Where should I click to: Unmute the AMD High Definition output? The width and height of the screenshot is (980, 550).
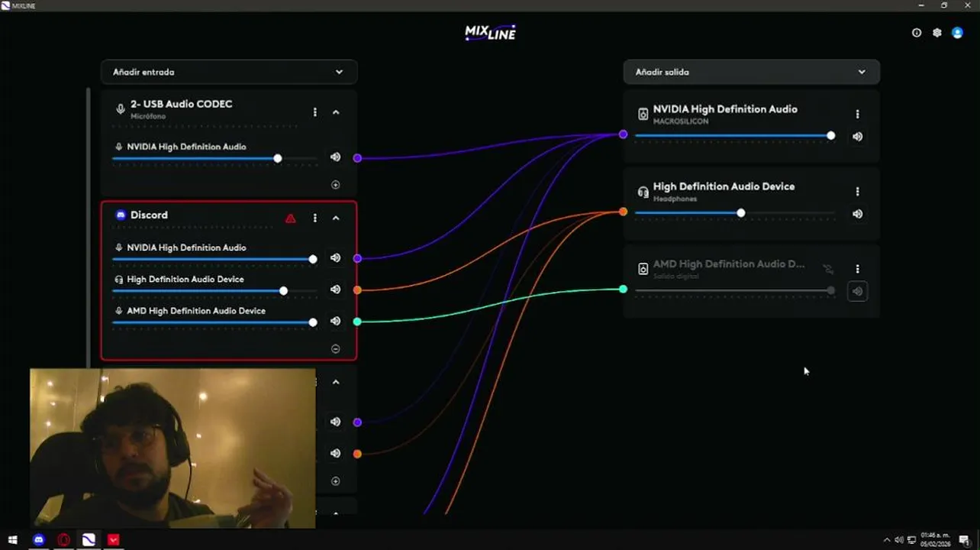858,291
